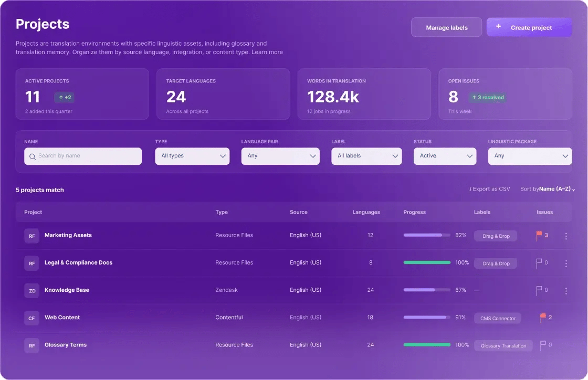Click the issues flag for Knowledge Base
This screenshot has height=380, width=588.
pos(539,290)
